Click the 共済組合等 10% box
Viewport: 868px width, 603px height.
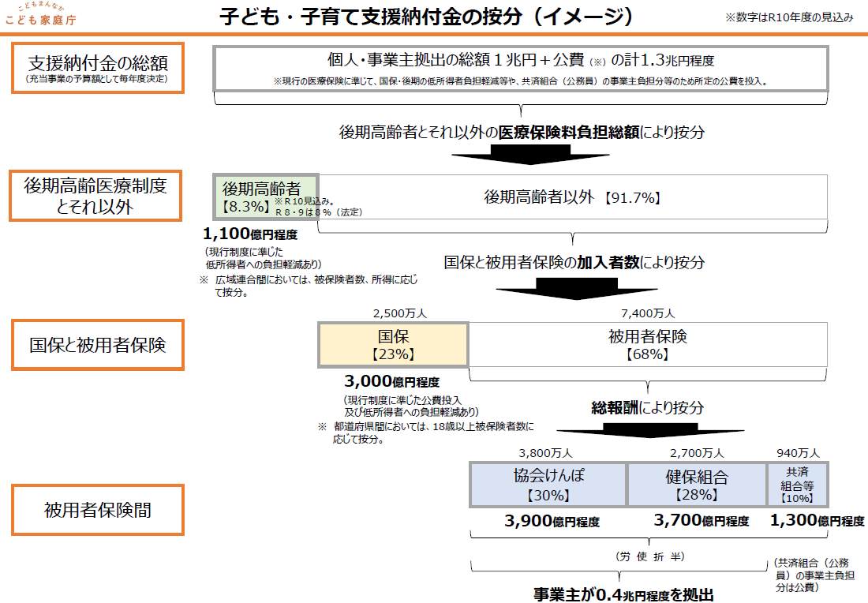(x=797, y=485)
